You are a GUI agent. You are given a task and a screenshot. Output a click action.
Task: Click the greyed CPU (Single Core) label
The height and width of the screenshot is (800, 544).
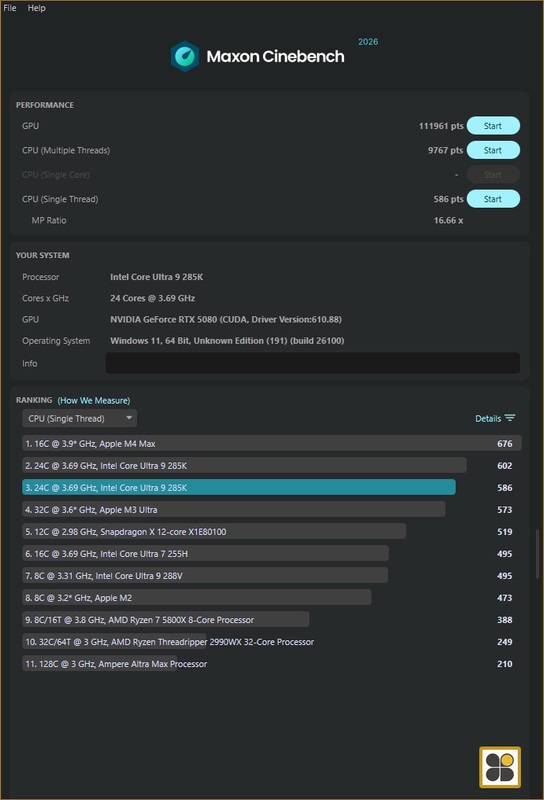(56, 174)
